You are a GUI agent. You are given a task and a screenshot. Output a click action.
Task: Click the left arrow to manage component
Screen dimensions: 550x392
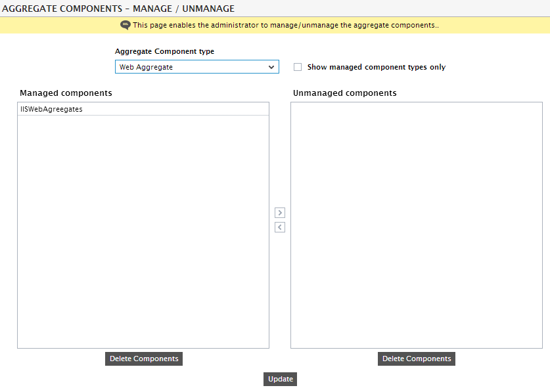tap(279, 227)
